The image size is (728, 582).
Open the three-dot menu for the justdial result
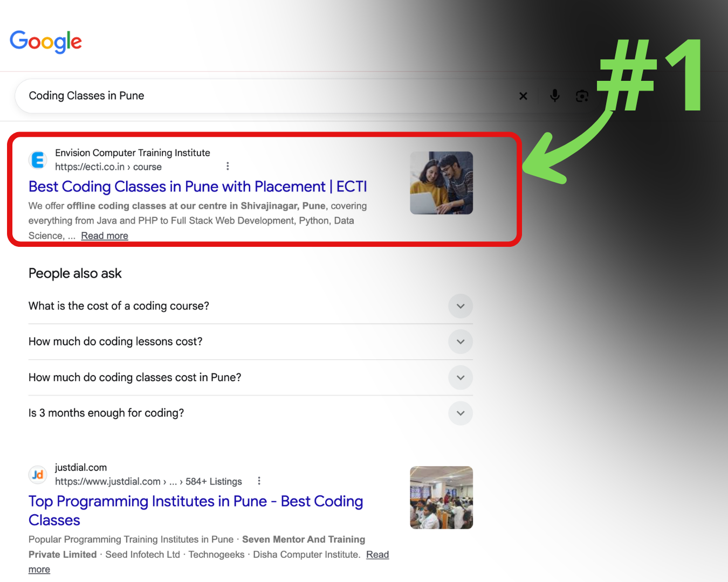259,481
